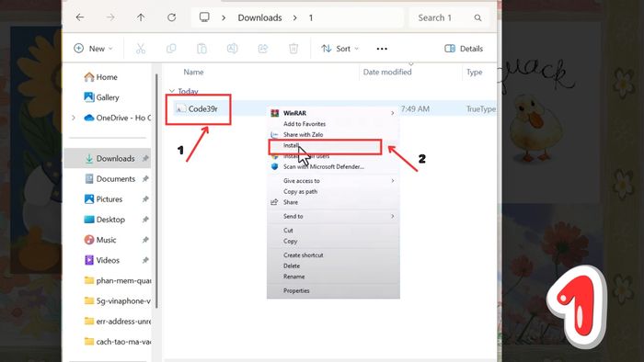The image size is (644, 362).
Task: Expand breadcrumb chevron after Downloads
Action: coord(295,18)
